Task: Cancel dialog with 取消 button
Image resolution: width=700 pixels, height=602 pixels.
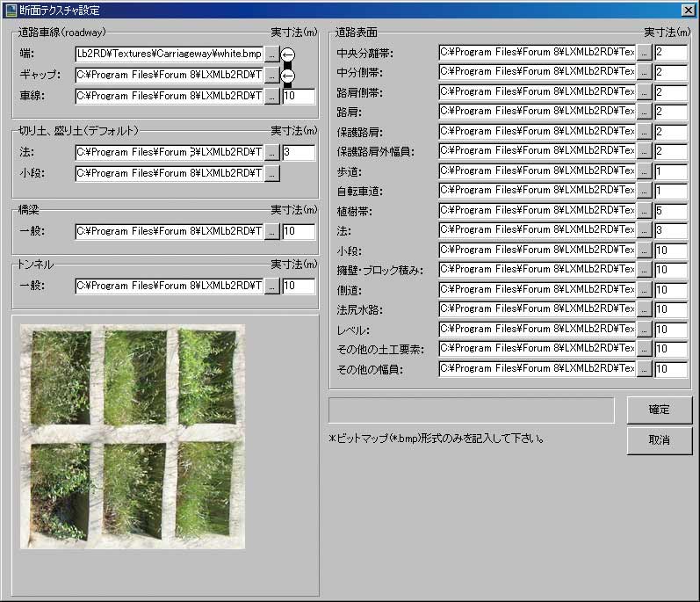Action: (x=660, y=440)
